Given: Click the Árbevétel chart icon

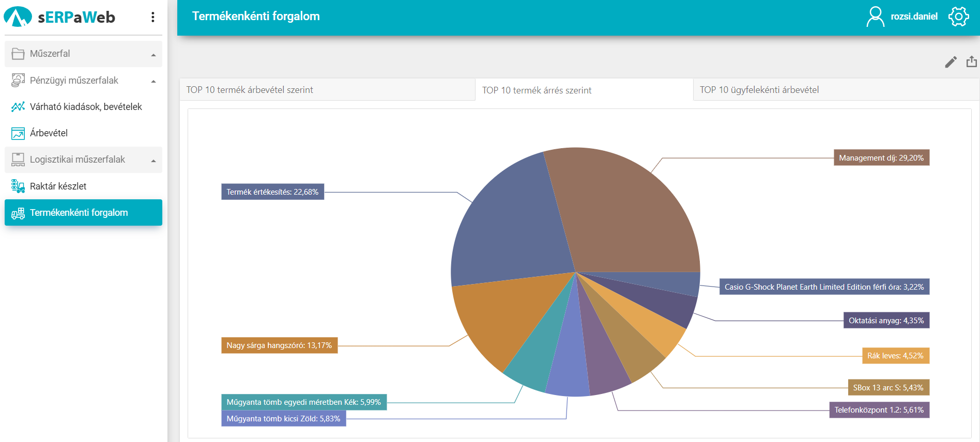Looking at the screenshot, I should tap(18, 133).
